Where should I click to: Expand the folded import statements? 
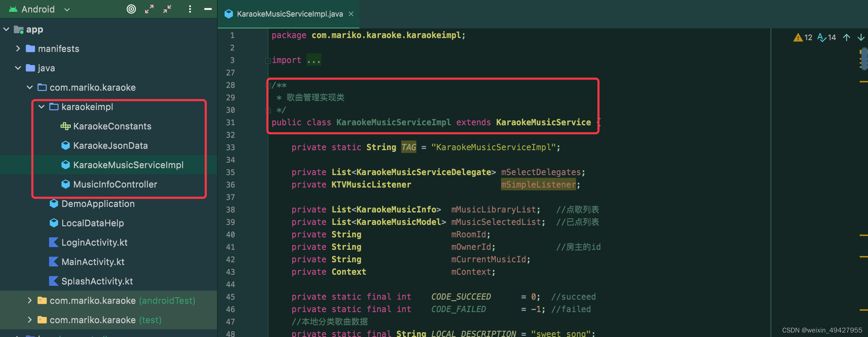click(268, 61)
